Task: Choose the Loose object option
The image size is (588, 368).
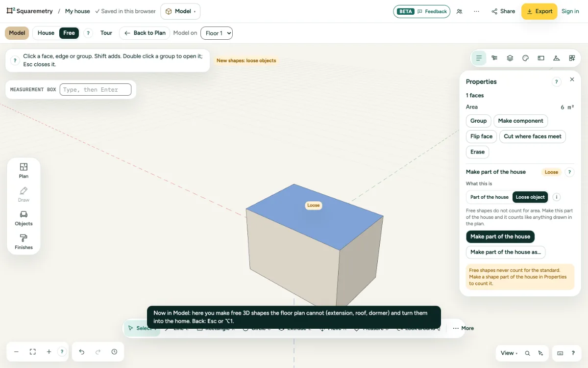Action: (x=530, y=197)
